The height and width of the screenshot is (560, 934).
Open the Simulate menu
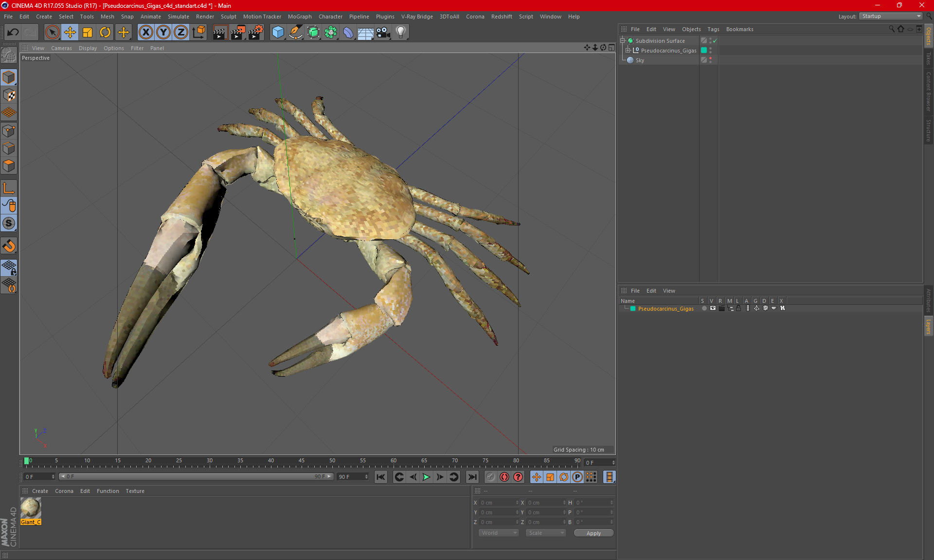pos(179,17)
